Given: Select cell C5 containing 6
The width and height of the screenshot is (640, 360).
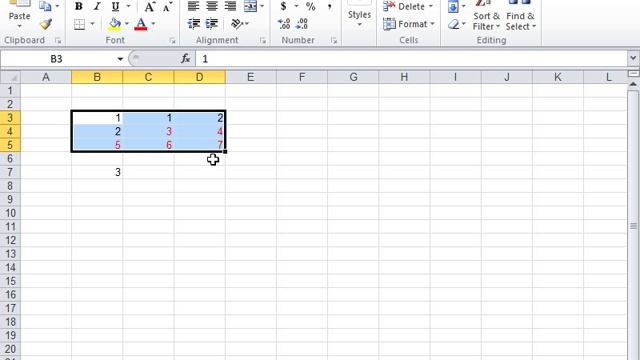Looking at the screenshot, I should [148, 145].
